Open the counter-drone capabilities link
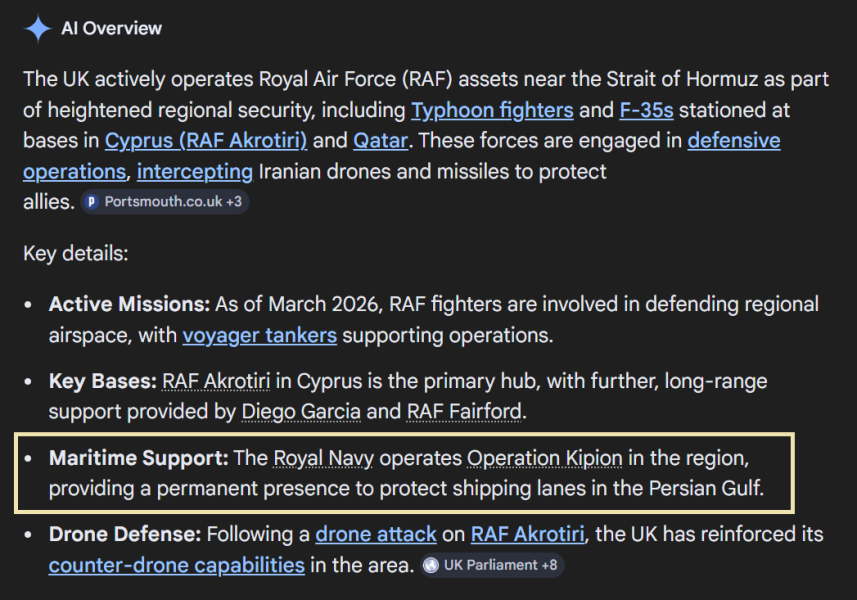 [x=177, y=565]
